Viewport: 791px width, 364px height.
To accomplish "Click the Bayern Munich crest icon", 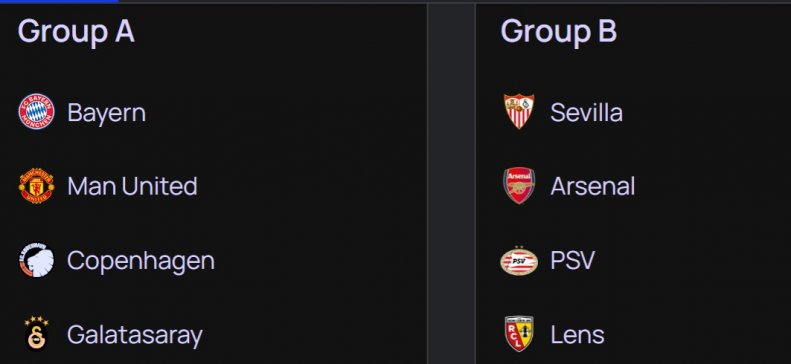I will coord(36,111).
